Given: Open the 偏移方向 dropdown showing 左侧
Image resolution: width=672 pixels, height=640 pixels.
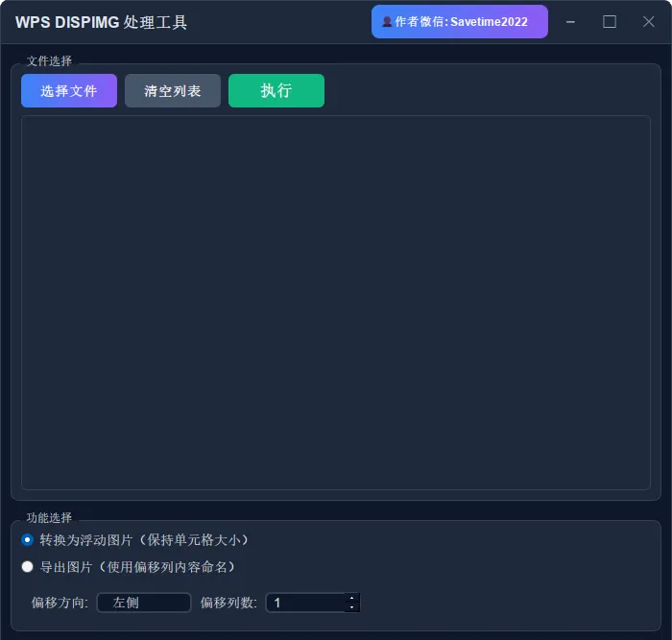Looking at the screenshot, I should (144, 603).
